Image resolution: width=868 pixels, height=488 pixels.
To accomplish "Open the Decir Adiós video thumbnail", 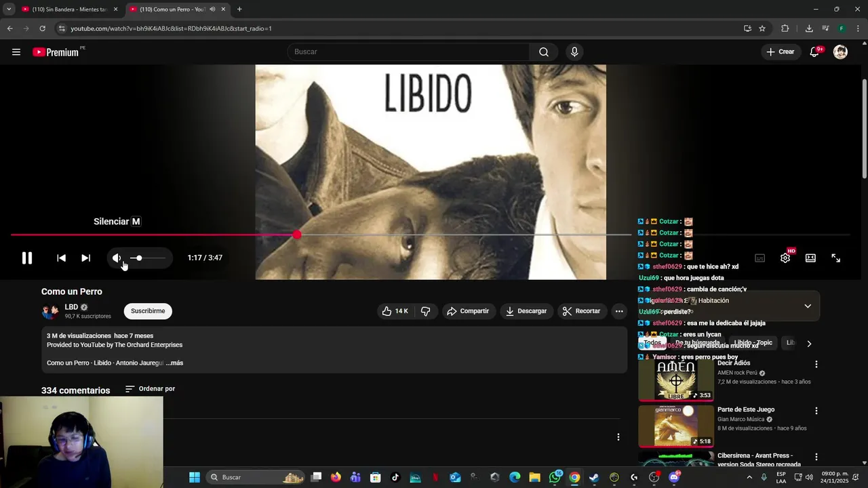I will click(x=676, y=380).
